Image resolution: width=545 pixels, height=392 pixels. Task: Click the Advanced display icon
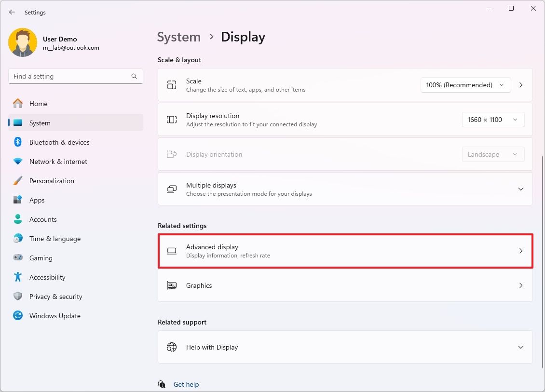click(172, 251)
